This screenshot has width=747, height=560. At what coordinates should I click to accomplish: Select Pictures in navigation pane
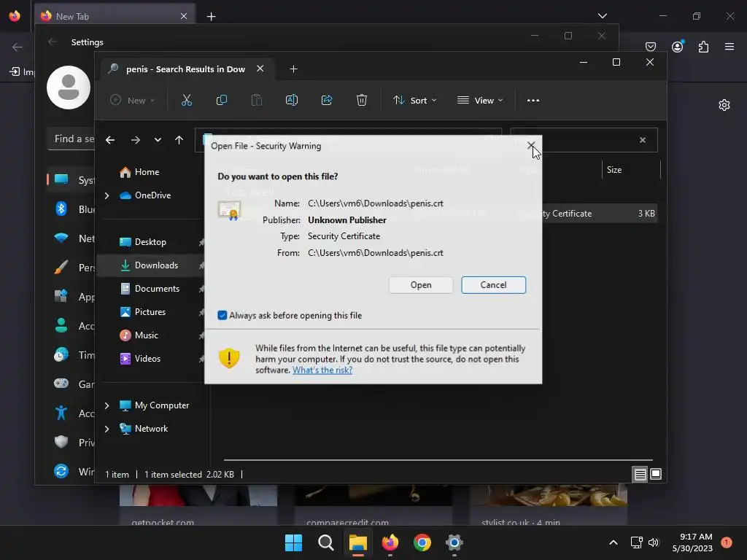(150, 312)
